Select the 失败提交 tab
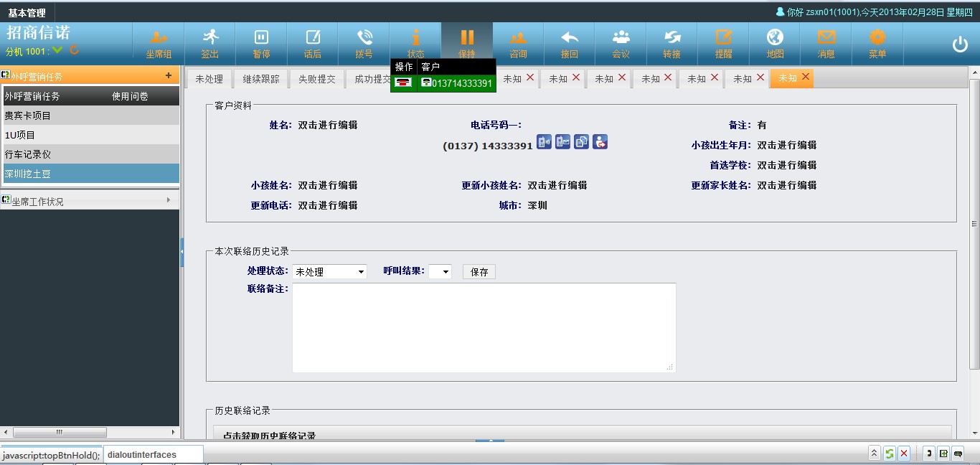980x465 pixels. click(317, 79)
